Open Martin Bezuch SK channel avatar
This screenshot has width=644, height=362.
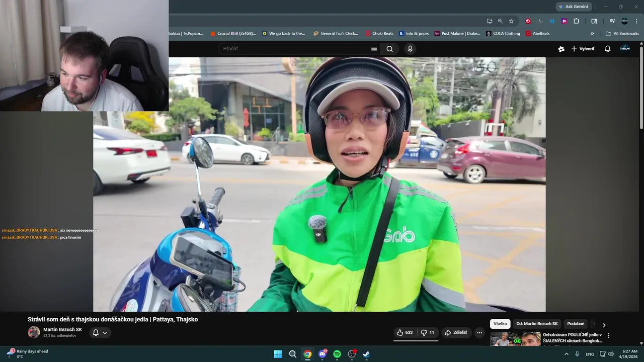[34, 332]
